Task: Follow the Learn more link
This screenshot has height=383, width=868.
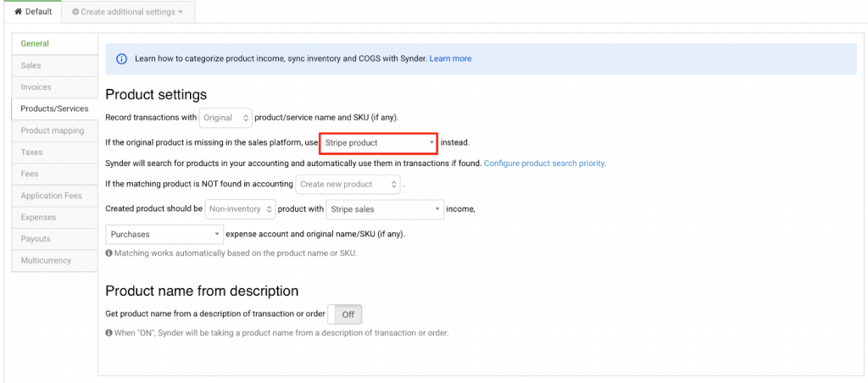Action: coord(451,58)
